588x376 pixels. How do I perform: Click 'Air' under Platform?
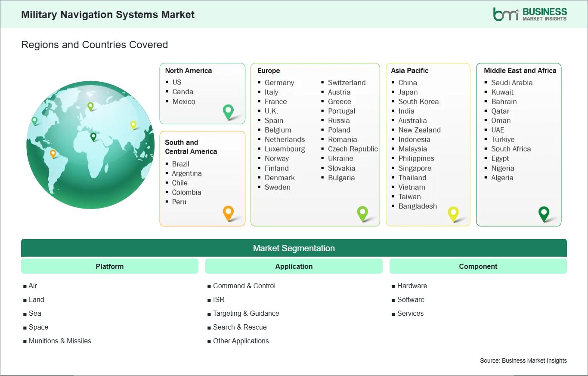[33, 286]
